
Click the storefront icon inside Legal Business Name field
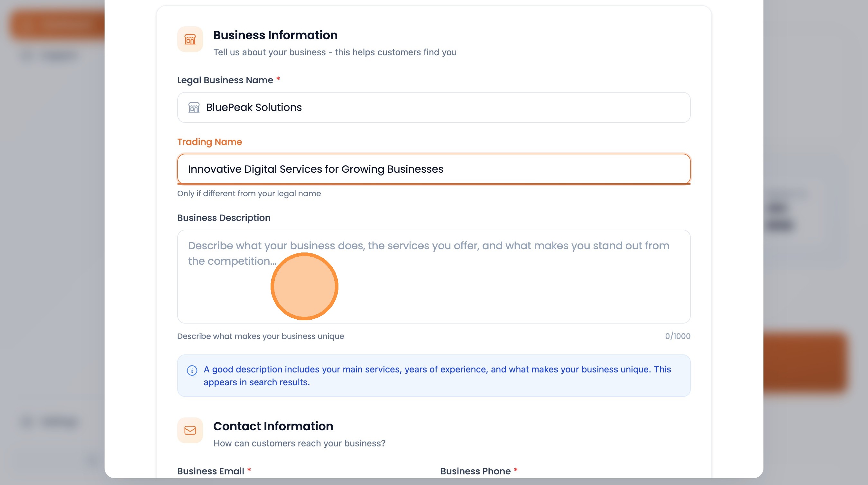(x=194, y=107)
